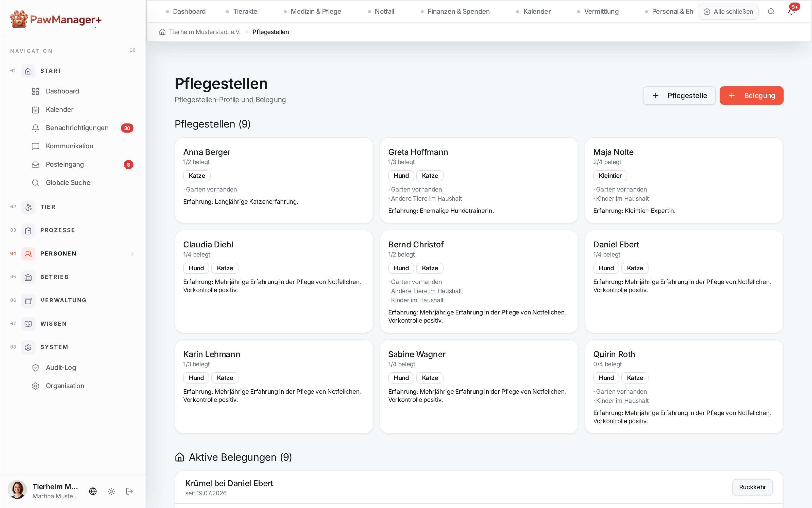Click the Organisation gear icon
This screenshot has width=812, height=508.
(x=36, y=386)
